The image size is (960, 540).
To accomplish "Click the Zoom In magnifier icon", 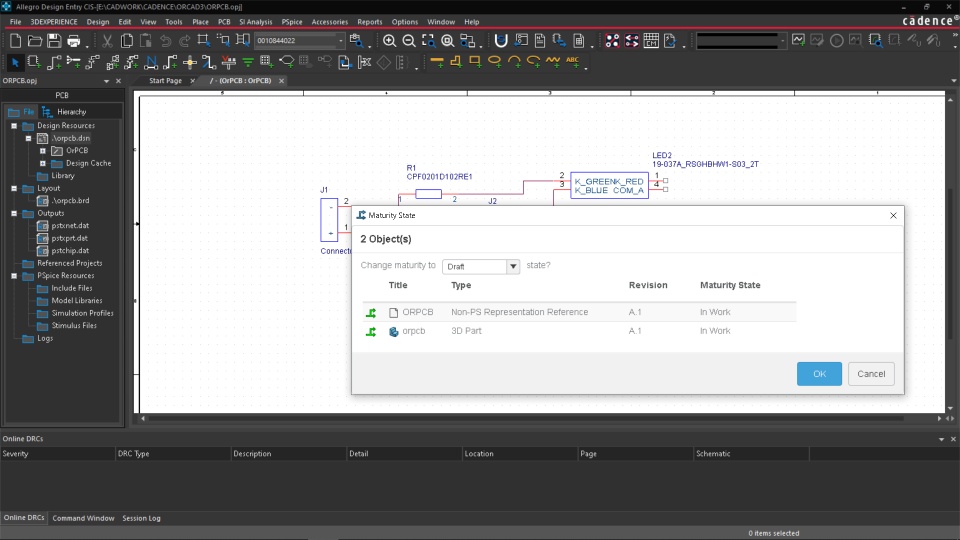I will point(390,41).
